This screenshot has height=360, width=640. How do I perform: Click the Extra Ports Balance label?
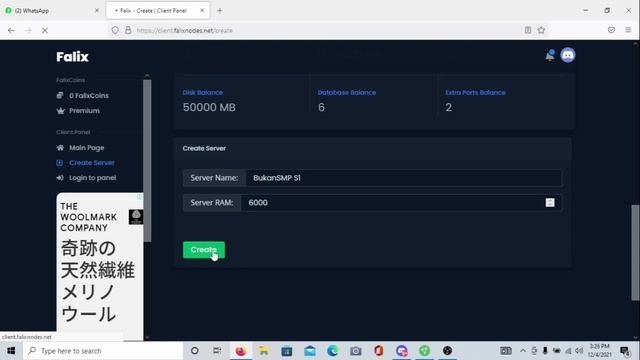click(476, 93)
